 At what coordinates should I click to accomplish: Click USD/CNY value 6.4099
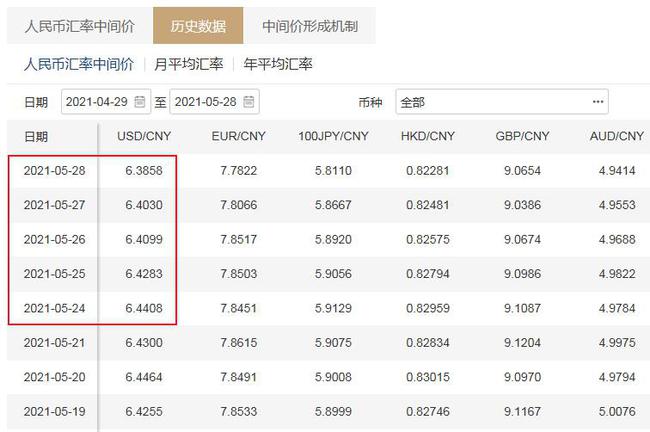[144, 239]
